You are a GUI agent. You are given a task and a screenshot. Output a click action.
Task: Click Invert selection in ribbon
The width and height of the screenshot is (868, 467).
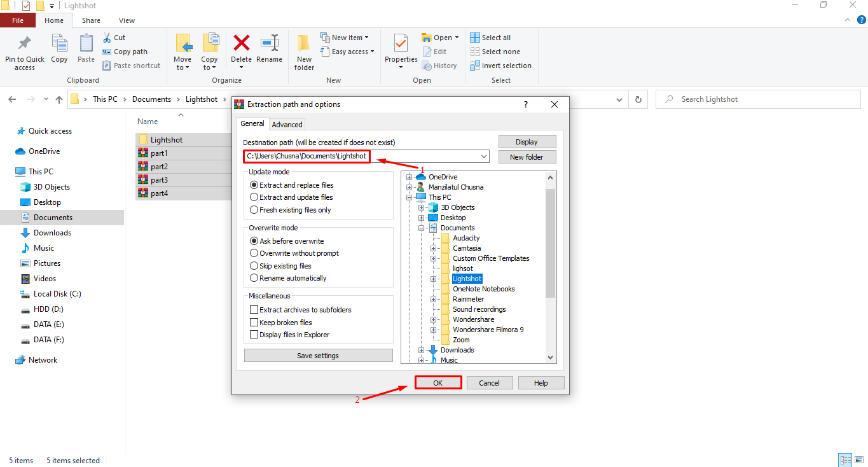[500, 66]
